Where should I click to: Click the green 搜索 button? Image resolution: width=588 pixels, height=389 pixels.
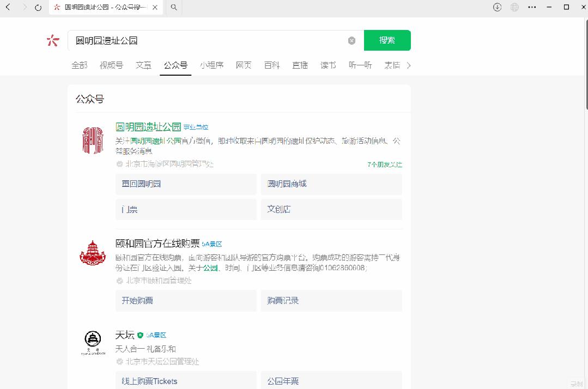pos(387,40)
